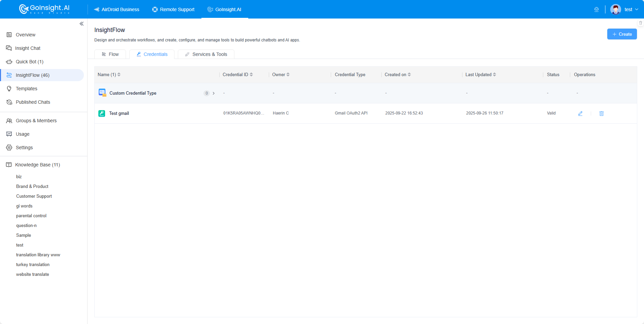Open the AirDroid Business tab

coord(117,9)
